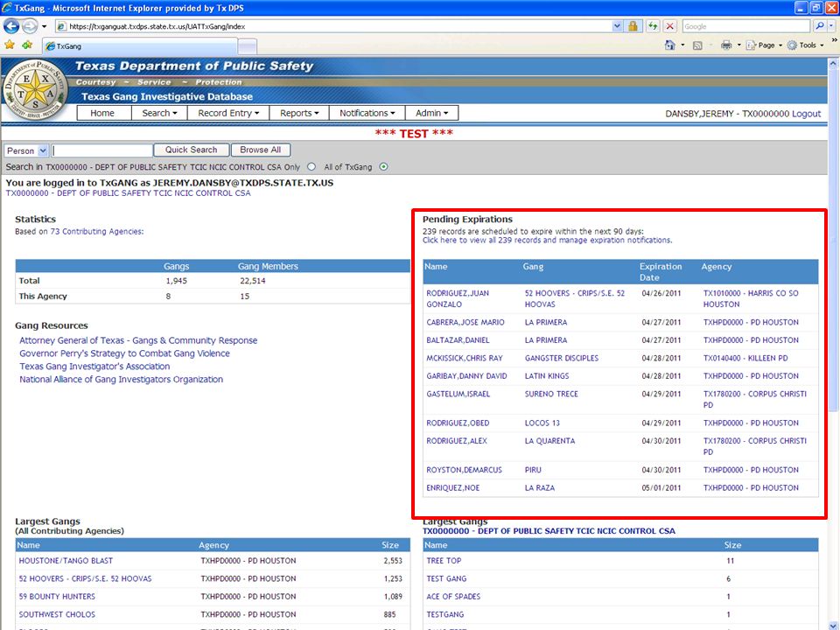The width and height of the screenshot is (840, 630).
Task: Open the SOUTHWEST CHOLOS gang link
Action: tap(57, 614)
